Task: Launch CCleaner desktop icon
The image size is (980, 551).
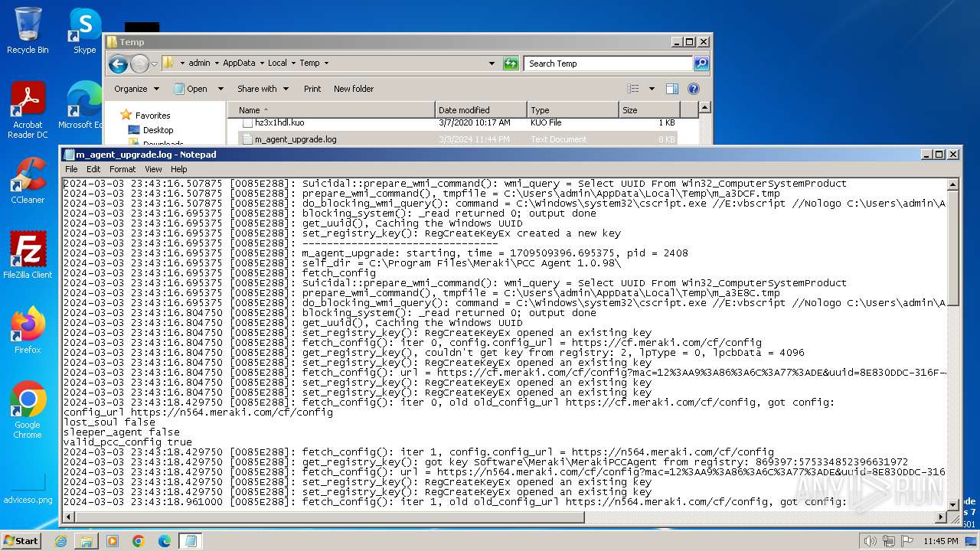Action: 28,180
